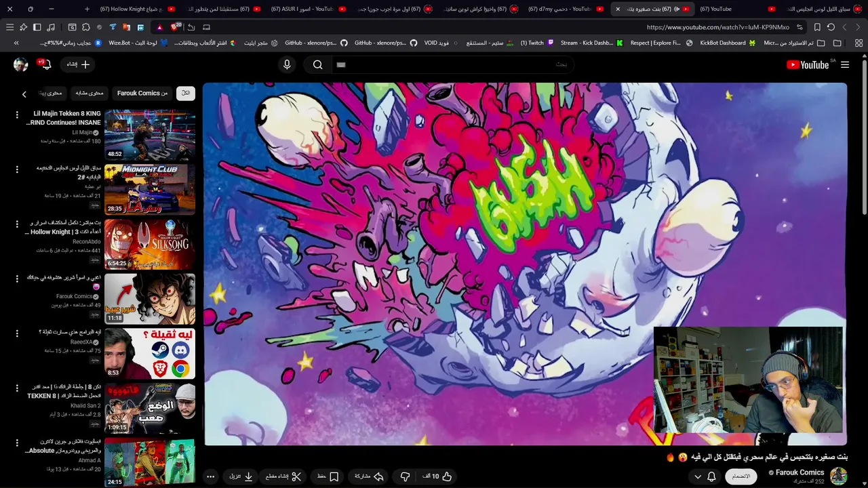
Task: Click the voice search microphone icon
Action: click(287, 64)
